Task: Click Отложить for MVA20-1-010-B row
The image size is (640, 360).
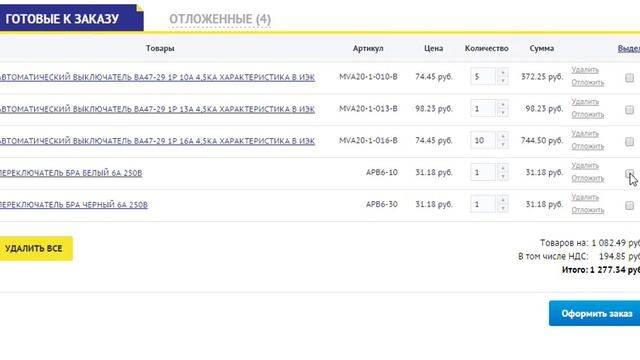Action: coord(587,82)
